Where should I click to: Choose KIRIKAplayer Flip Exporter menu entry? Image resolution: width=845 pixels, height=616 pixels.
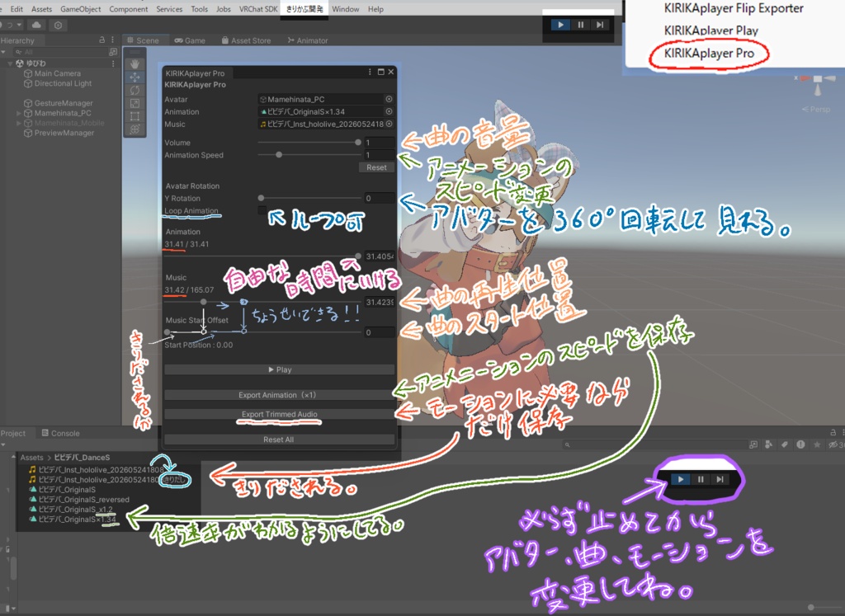(x=734, y=8)
